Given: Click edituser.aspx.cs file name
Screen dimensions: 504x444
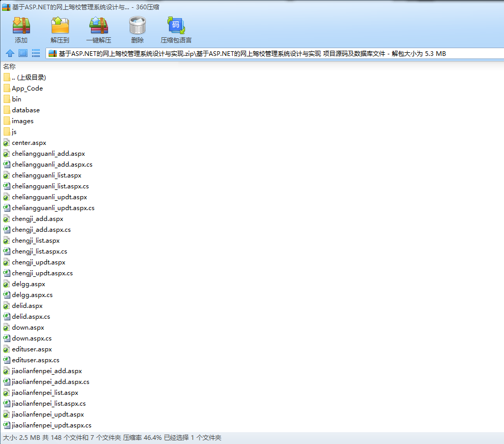Looking at the screenshot, I should pyautogui.click(x=36, y=360).
